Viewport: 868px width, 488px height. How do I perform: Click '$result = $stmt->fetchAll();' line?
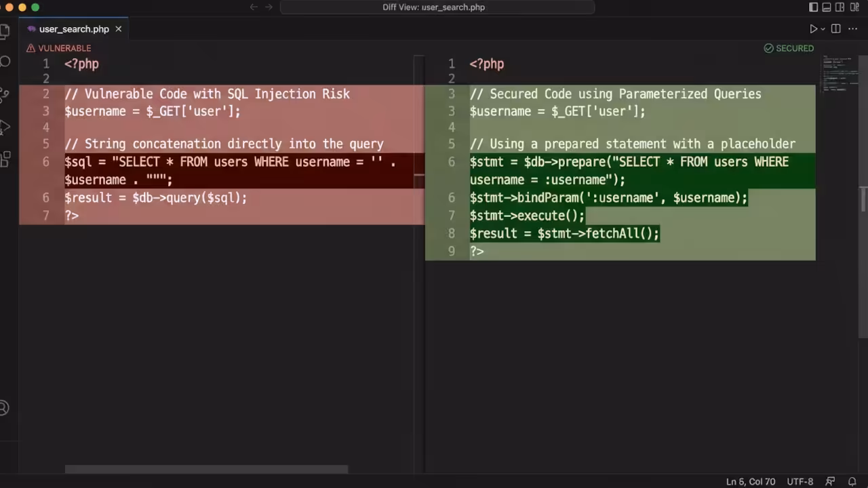coord(564,234)
